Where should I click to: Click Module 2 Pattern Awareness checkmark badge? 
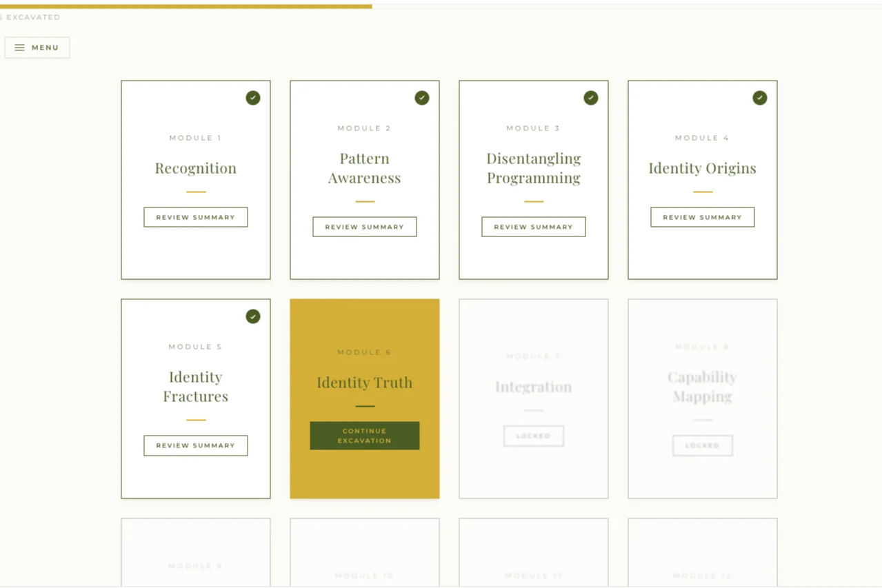point(422,98)
